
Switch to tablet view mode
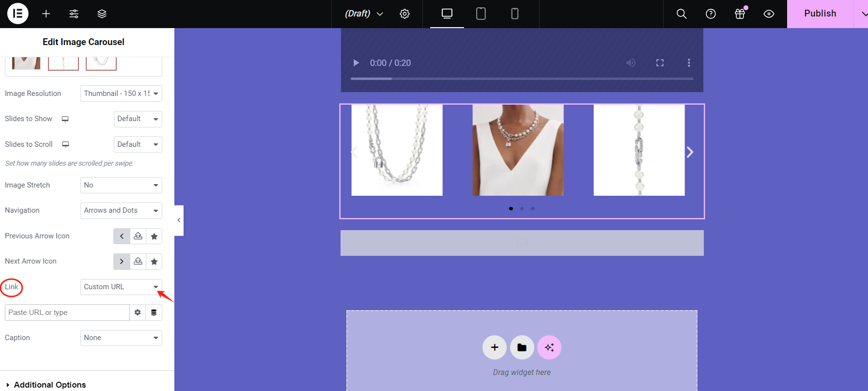pos(481,14)
